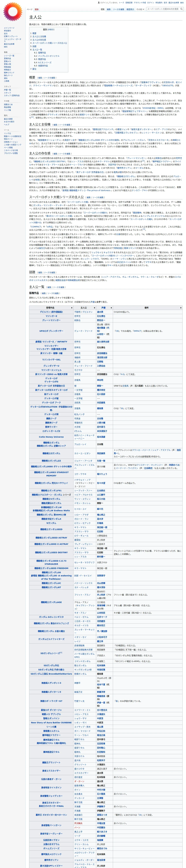The image size is (186, 868).
Task: Open UFOロボ グレンダイザー table link
Action: click(x=51, y=331)
